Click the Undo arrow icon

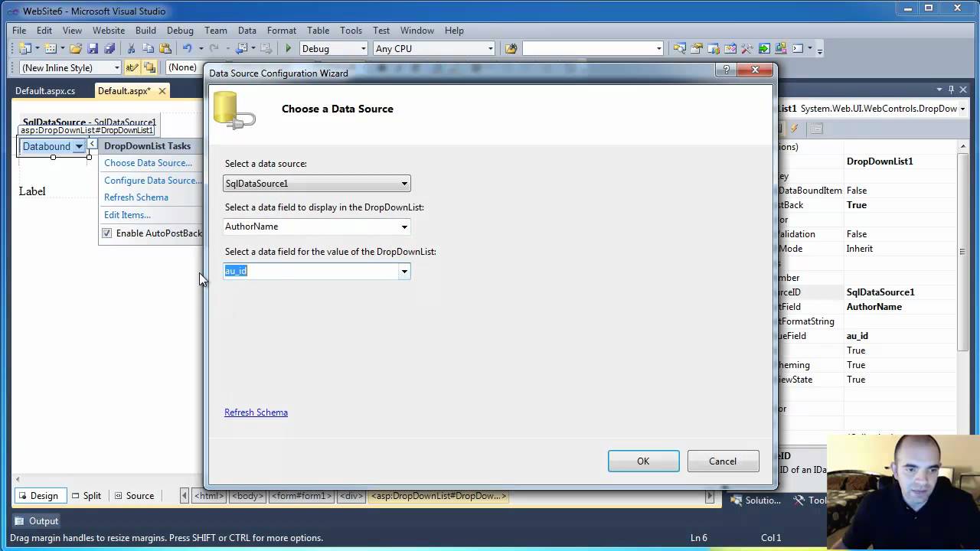click(187, 48)
